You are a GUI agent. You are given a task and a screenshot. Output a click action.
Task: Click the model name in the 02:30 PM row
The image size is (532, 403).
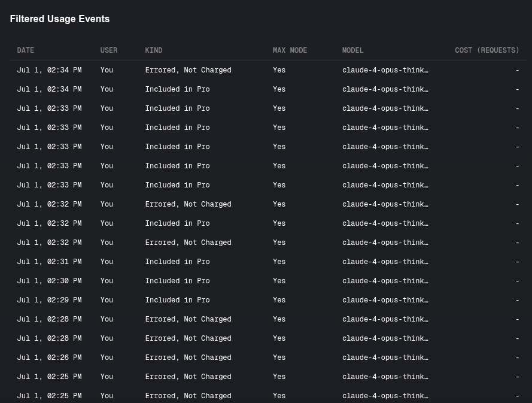tap(385, 281)
